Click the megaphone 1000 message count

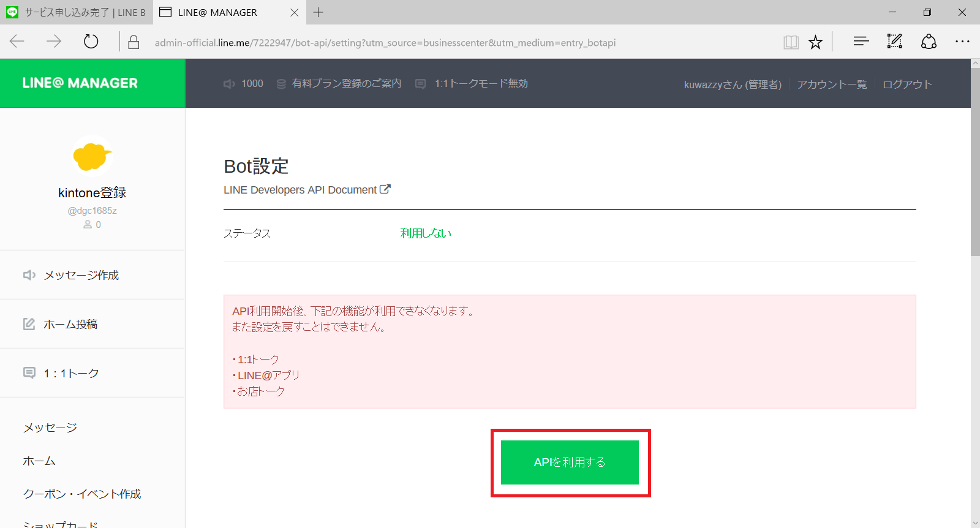(x=243, y=83)
